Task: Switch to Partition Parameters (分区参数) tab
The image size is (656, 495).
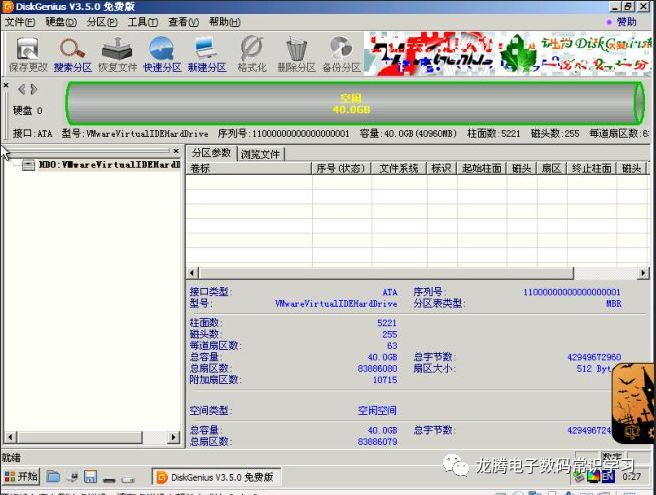Action: pyautogui.click(x=211, y=153)
